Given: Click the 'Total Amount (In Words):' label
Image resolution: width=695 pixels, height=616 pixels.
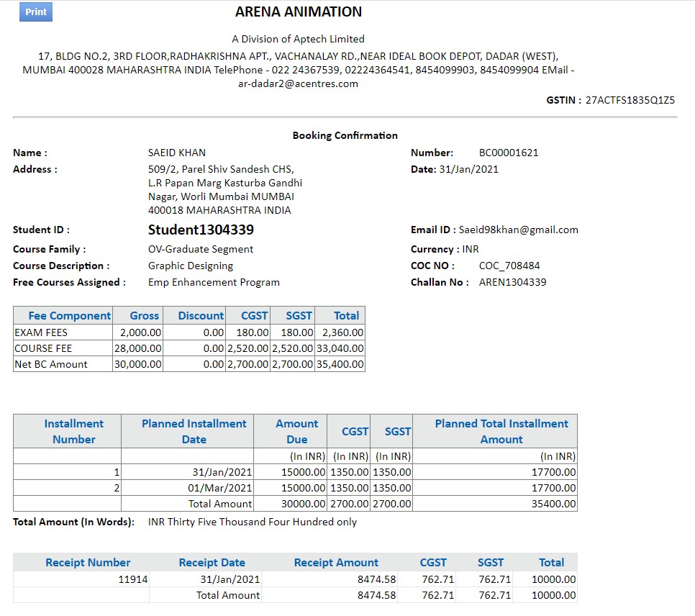Looking at the screenshot, I should (x=73, y=522).
